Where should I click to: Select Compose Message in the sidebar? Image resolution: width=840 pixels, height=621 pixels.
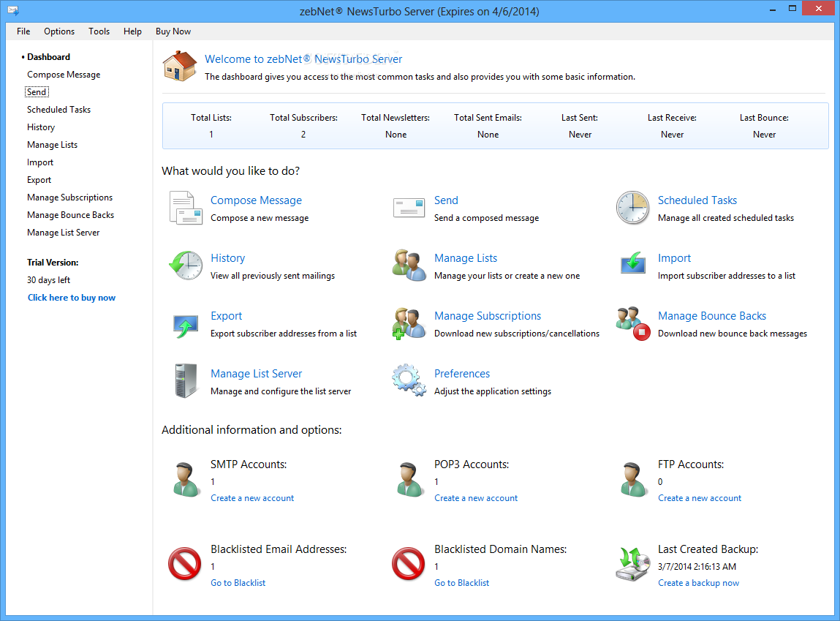coord(64,75)
